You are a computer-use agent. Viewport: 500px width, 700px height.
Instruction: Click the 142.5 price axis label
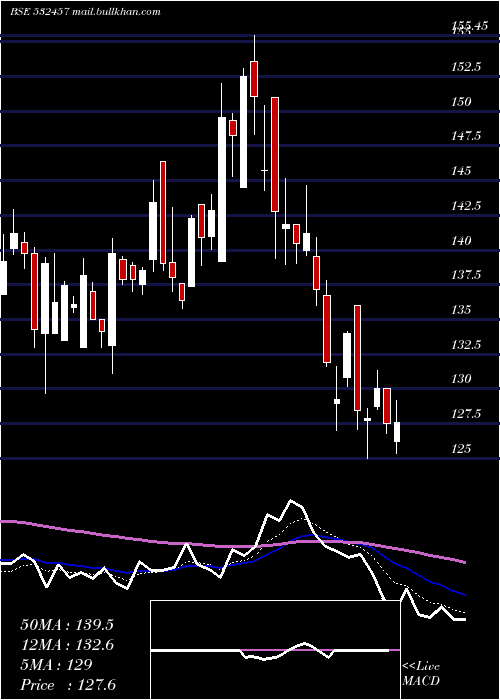(x=466, y=206)
